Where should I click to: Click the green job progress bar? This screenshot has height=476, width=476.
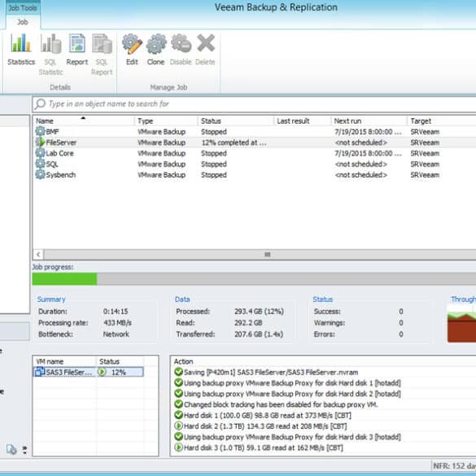tap(64, 279)
